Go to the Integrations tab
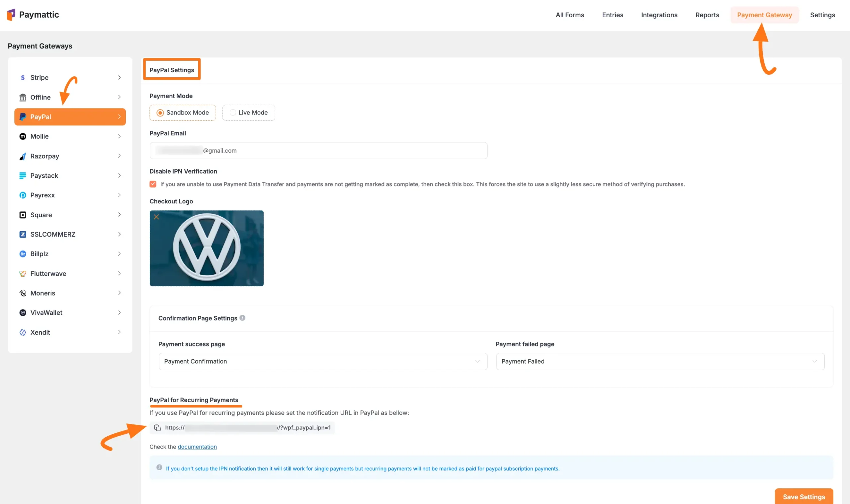 click(x=659, y=15)
